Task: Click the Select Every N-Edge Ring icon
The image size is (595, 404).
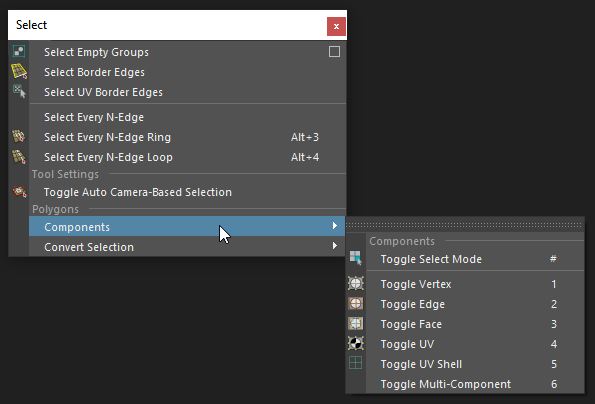Action: (19, 137)
